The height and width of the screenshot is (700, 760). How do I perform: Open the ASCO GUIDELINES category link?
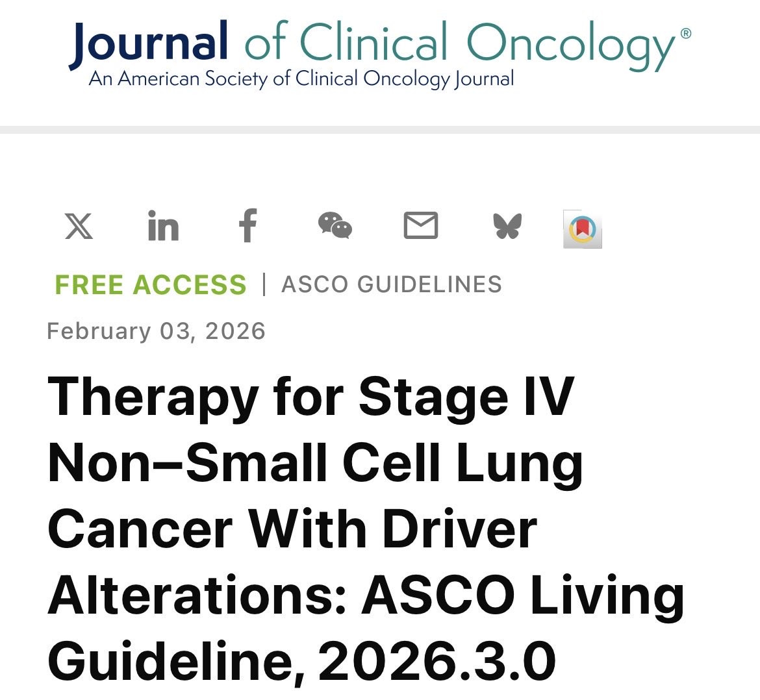click(x=392, y=284)
